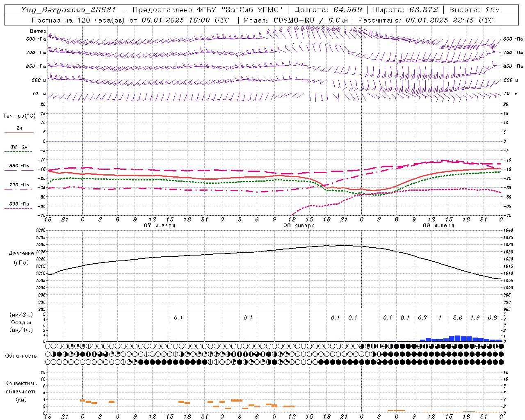Click the Ветер wind panel label
525x420 pixels.
click(38, 31)
